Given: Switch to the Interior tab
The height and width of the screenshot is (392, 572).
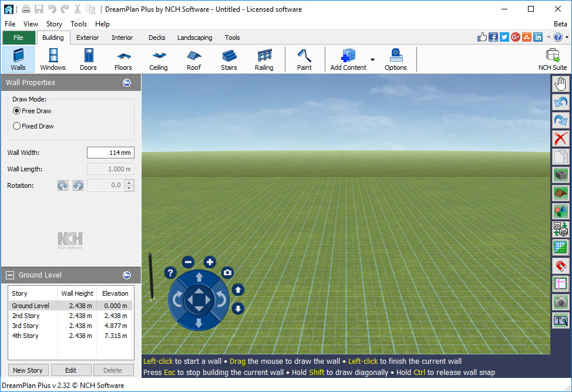Looking at the screenshot, I should (122, 38).
